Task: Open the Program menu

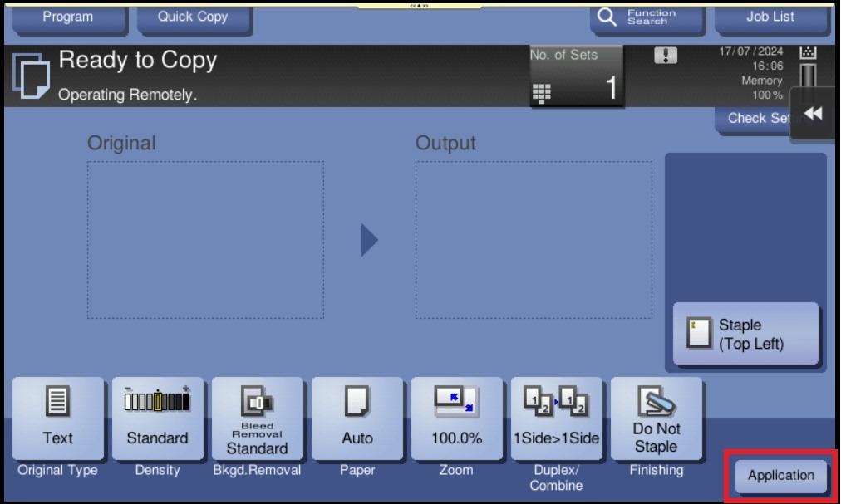Action: click(68, 17)
